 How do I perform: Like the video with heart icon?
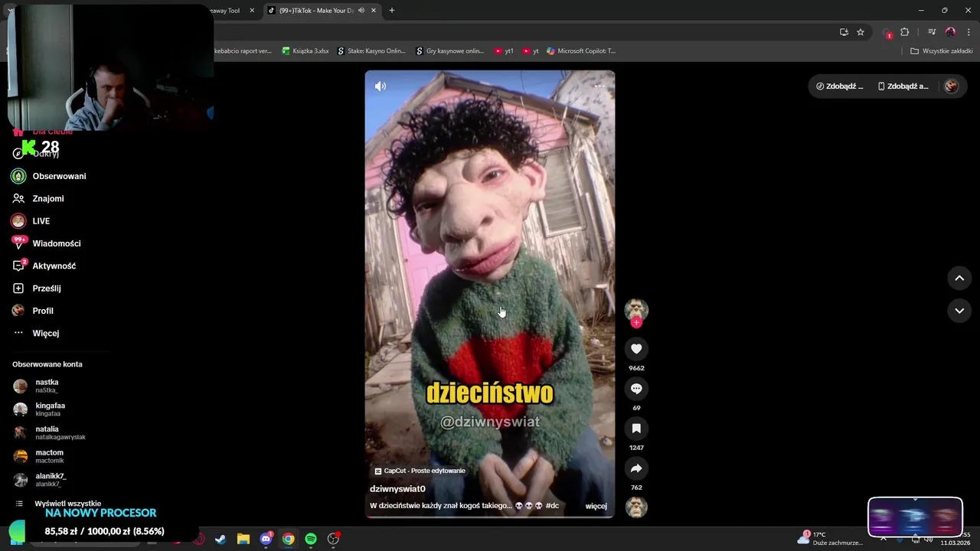point(636,349)
